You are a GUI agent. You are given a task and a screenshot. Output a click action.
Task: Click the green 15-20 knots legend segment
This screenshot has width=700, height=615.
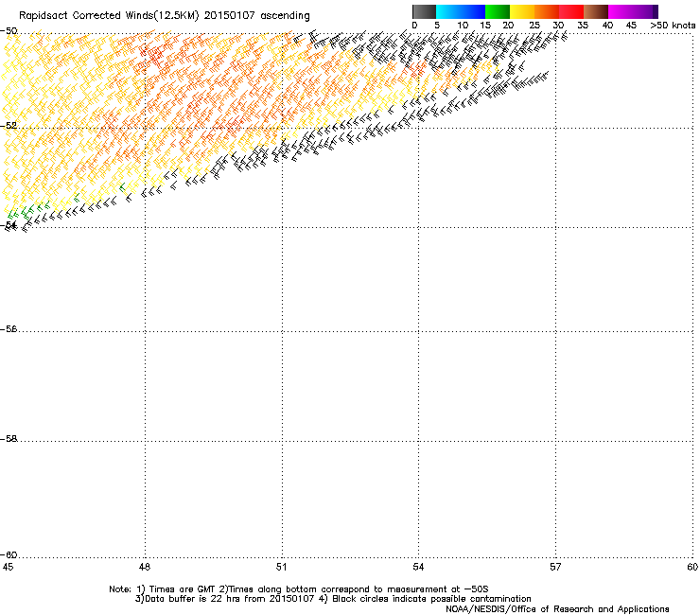[498, 11]
